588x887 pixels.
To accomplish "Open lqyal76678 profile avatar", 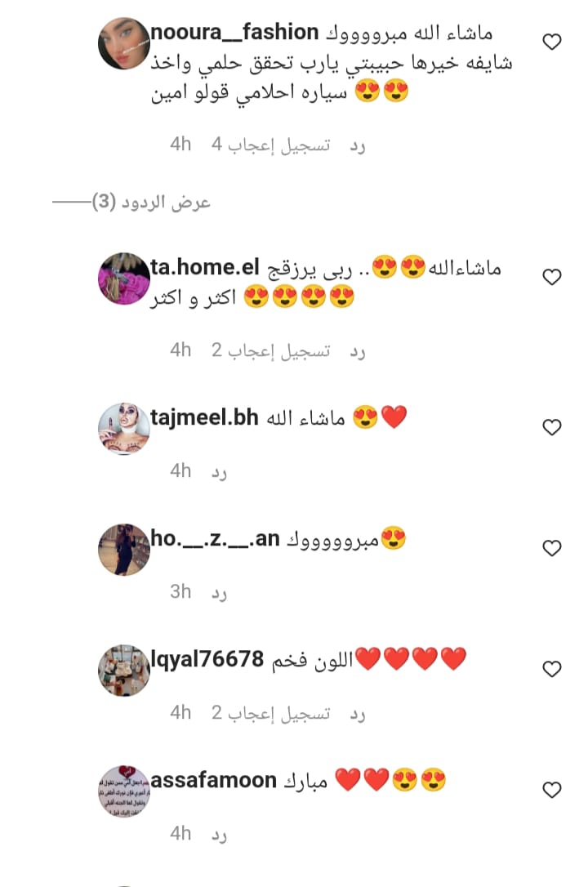I will [124, 671].
